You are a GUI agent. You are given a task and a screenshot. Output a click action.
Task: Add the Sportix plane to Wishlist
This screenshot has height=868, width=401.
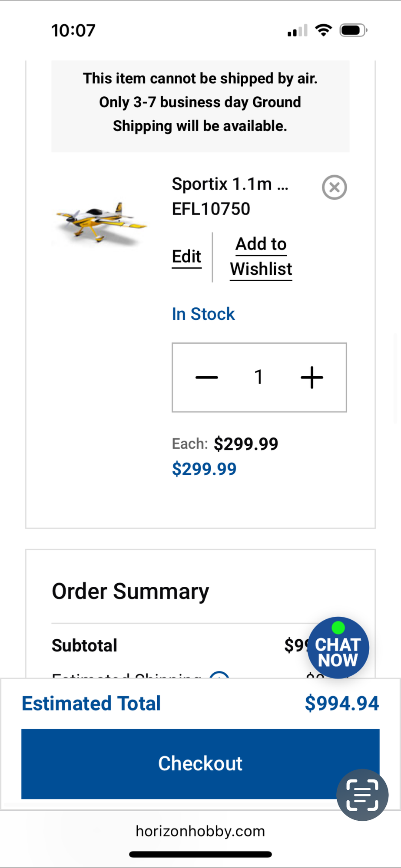pyautogui.click(x=261, y=256)
